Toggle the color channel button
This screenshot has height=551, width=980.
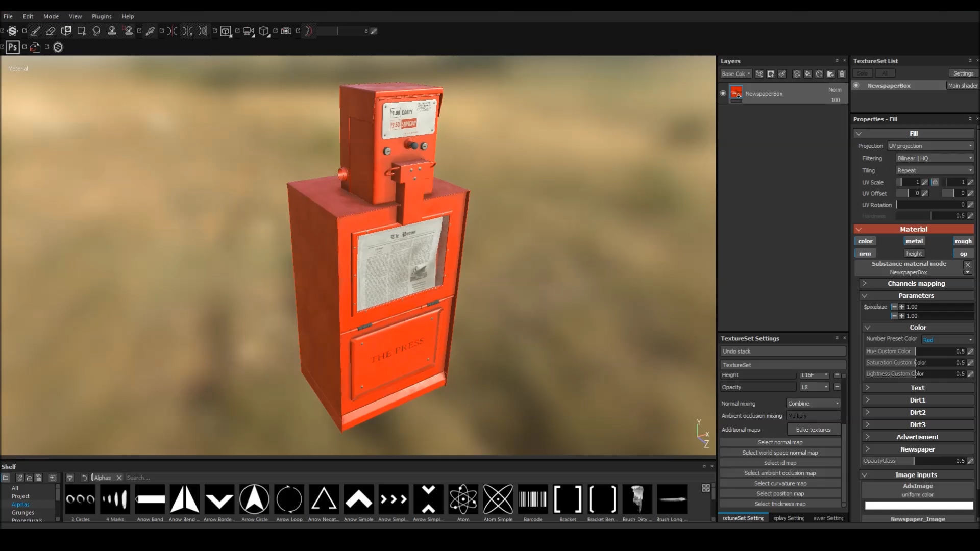coord(865,241)
